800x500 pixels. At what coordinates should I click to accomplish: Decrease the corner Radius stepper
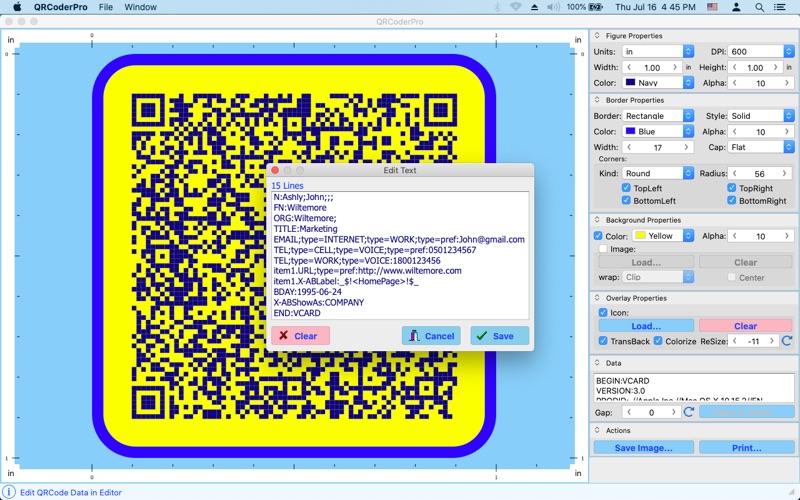735,173
